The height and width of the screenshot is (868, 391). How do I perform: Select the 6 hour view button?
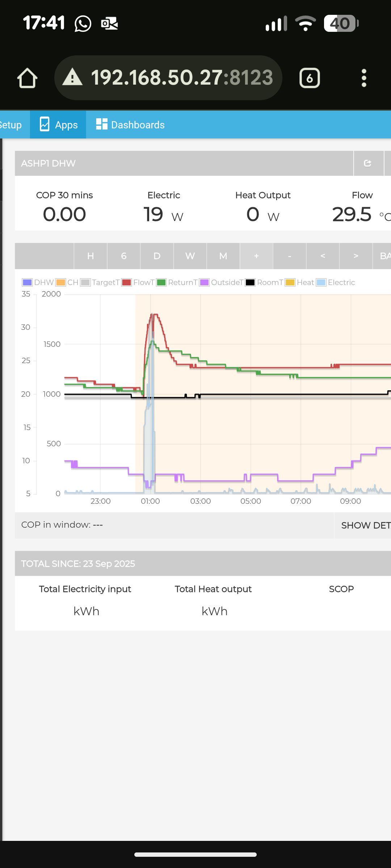coord(124,256)
